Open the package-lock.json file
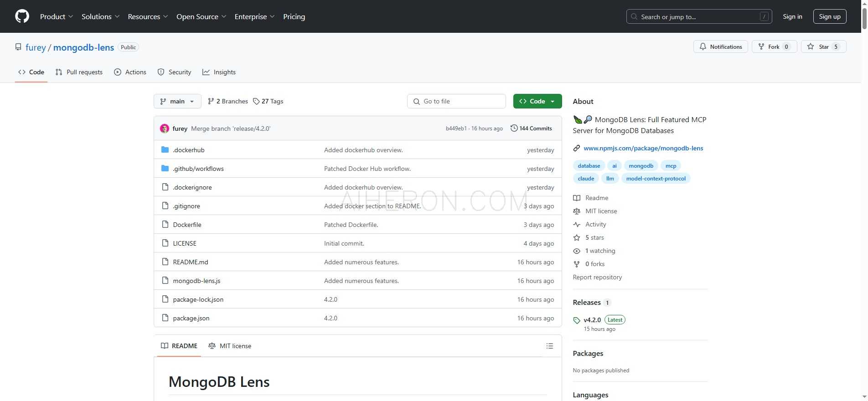868x401 pixels. pos(198,299)
